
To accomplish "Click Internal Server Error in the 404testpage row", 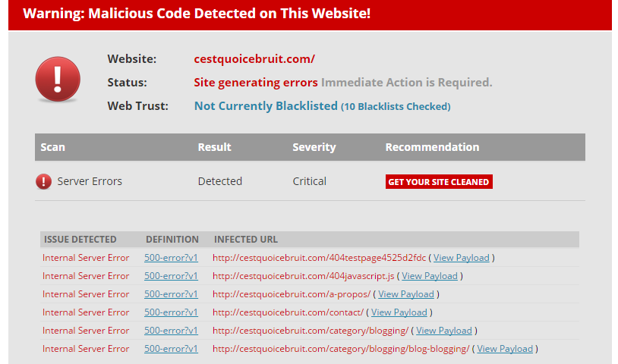I will (86, 258).
